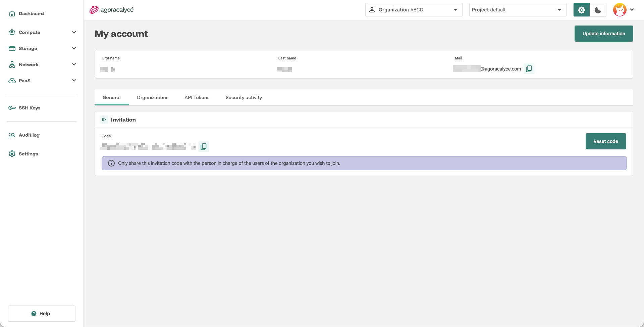Expand the profile menu chevron
Viewport: 644px width, 327px height.
point(632,10)
